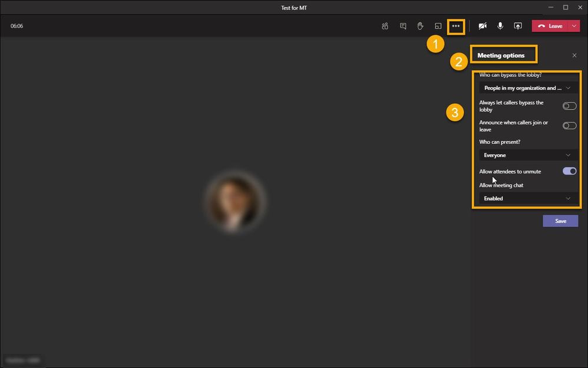Toggle 'Announce when callers join or leave'

[x=569, y=126]
